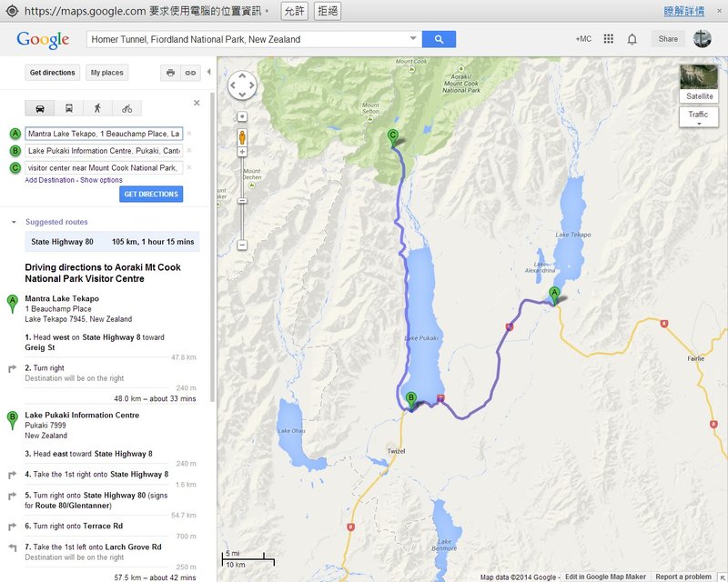
Task: Collapse the left directions panel
Action: [x=208, y=72]
